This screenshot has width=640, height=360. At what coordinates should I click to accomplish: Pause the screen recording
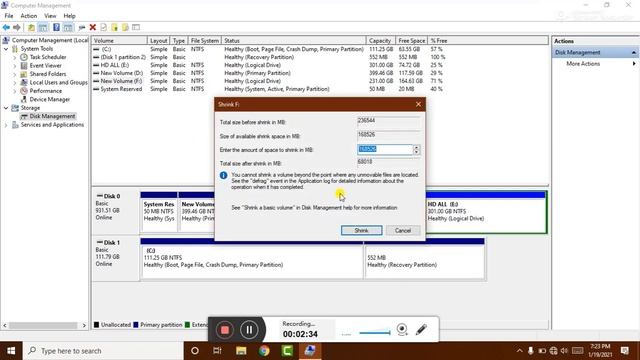[x=249, y=330]
